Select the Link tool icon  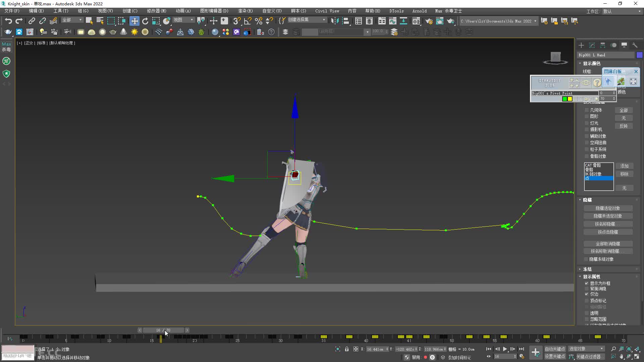tap(32, 21)
